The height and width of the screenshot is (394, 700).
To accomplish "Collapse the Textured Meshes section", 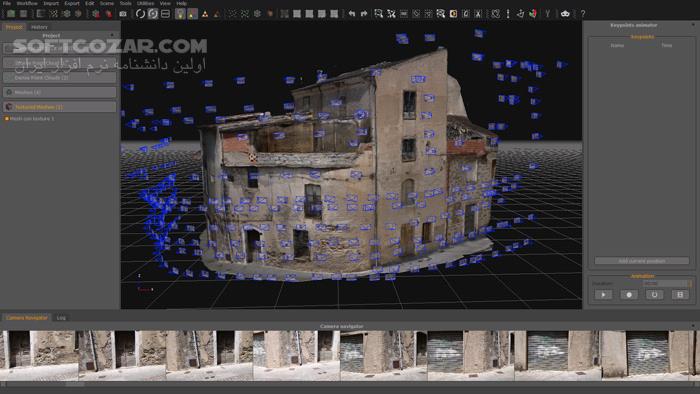I will (x=60, y=107).
